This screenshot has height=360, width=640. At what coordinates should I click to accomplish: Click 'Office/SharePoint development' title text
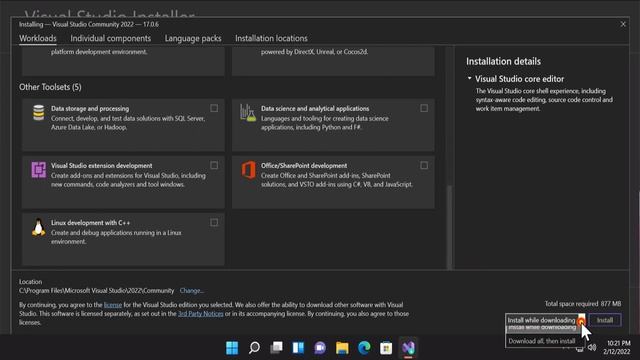coord(304,166)
